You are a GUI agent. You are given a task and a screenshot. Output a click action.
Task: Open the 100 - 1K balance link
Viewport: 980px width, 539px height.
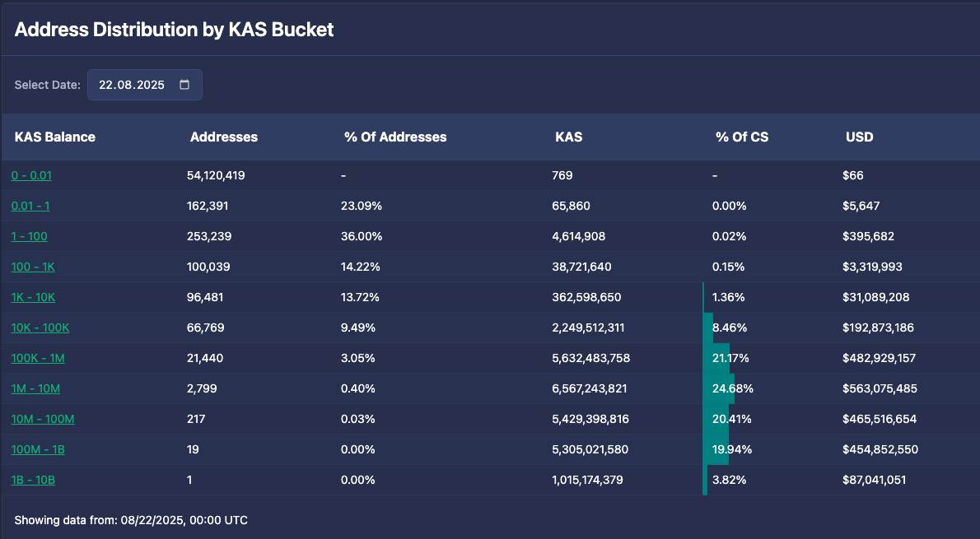pyautogui.click(x=33, y=267)
